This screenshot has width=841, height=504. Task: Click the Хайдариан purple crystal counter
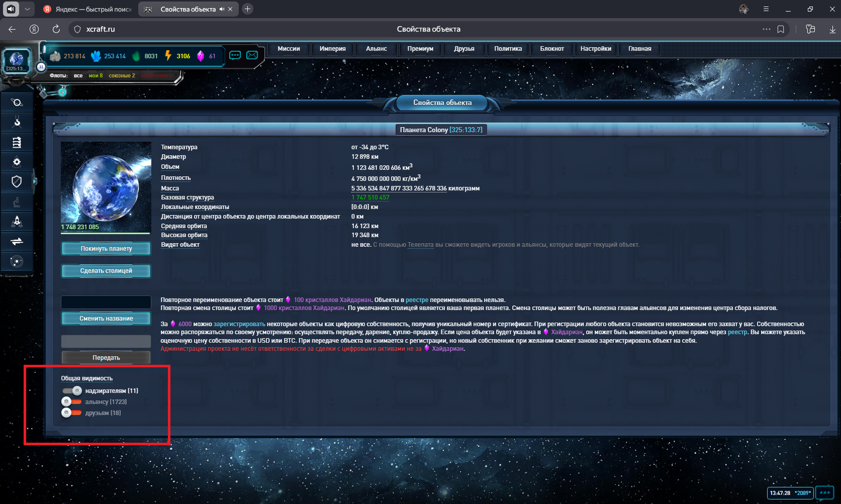coord(206,56)
